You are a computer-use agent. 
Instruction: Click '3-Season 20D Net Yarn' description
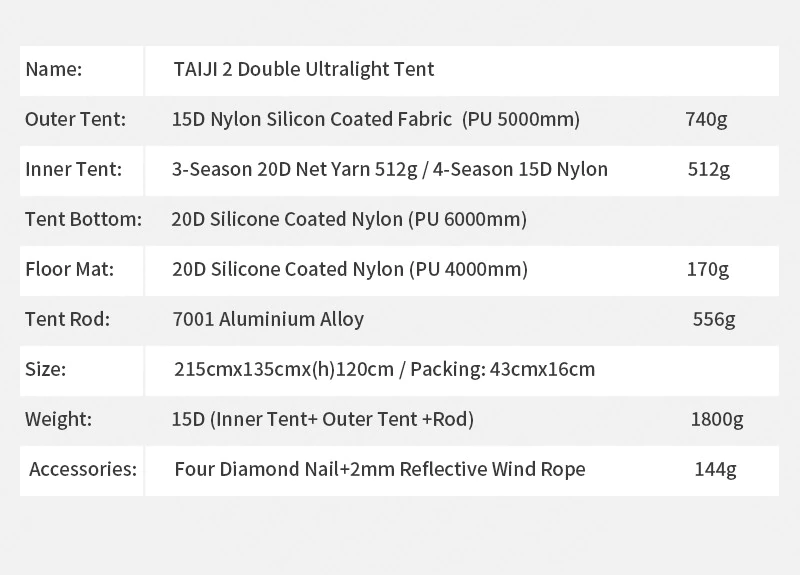pos(271,169)
